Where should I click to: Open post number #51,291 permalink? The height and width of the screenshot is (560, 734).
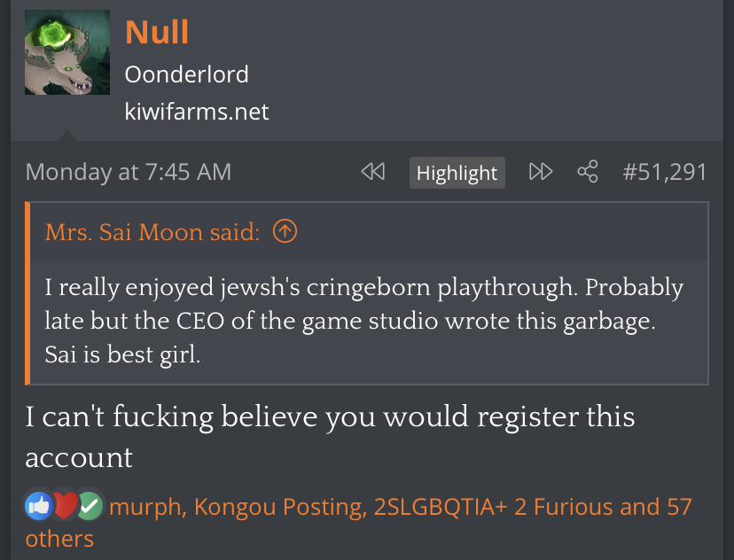[x=664, y=172]
